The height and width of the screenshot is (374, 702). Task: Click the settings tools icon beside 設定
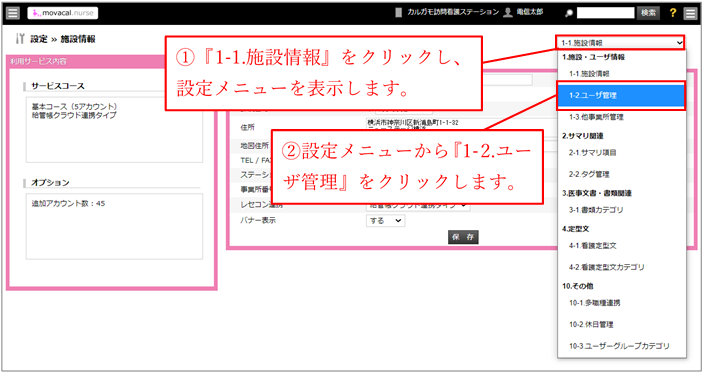(x=20, y=39)
